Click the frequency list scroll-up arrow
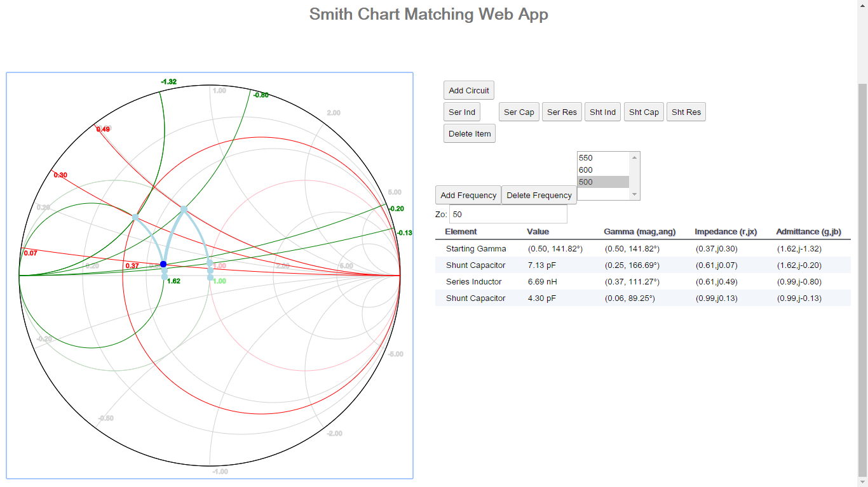 (x=634, y=157)
